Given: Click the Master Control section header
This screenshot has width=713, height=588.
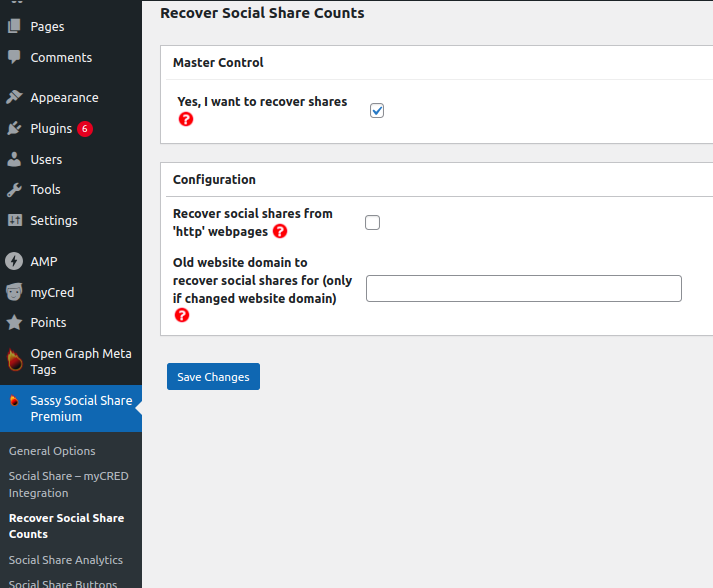Looking at the screenshot, I should click(218, 62).
